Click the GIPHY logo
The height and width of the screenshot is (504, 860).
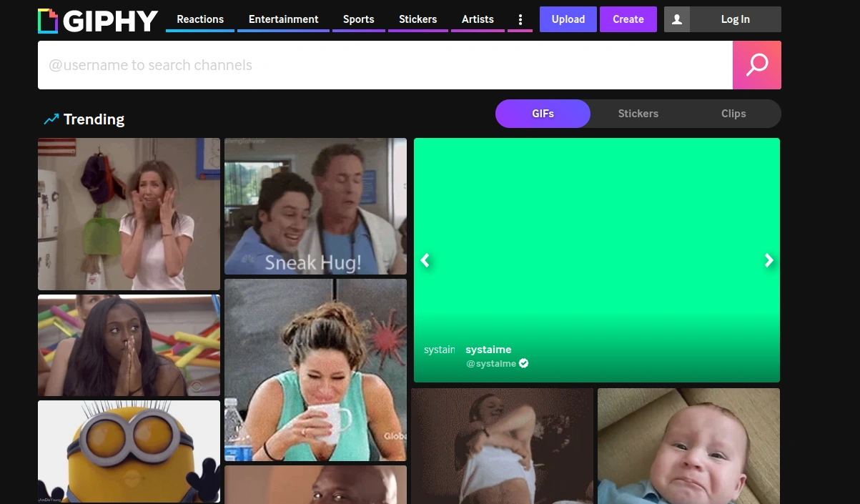pyautogui.click(x=98, y=21)
